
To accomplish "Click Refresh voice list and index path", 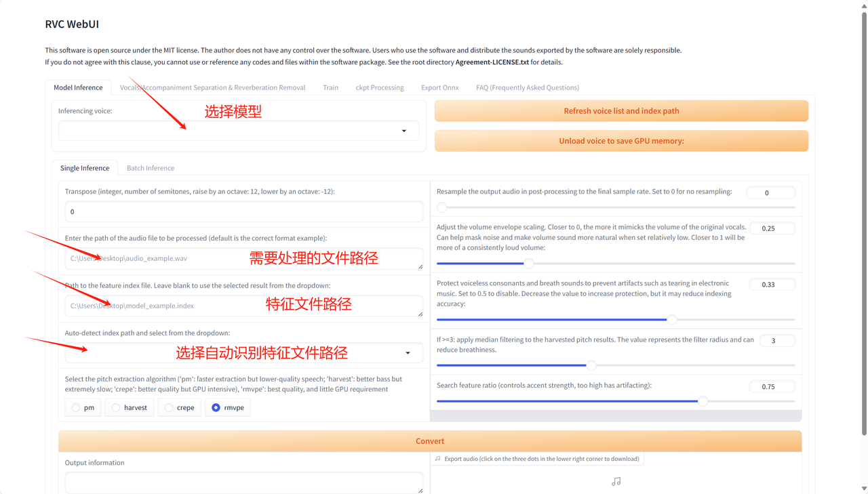I will pos(621,111).
